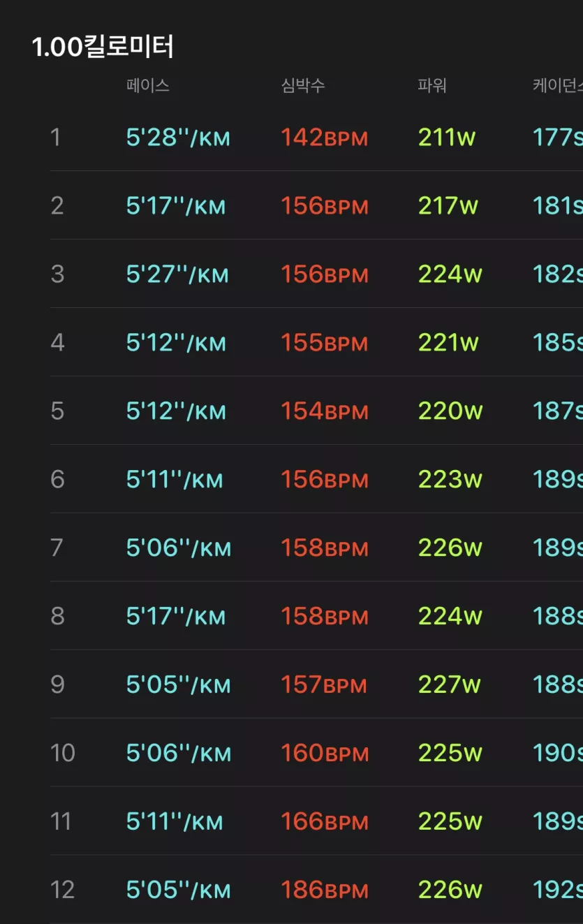Select split row number 6
Image resolution: width=583 pixels, height=924 pixels.
(x=57, y=480)
